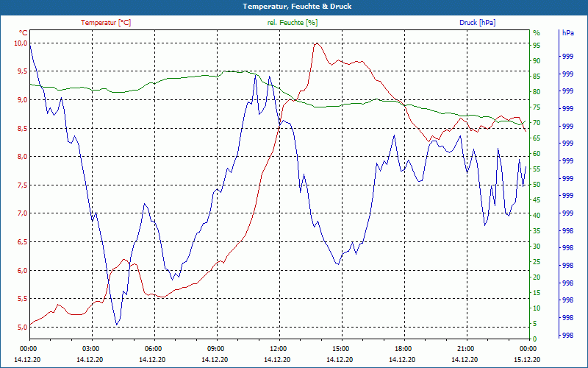This screenshot has width=588, height=368.
Task: Click the 6,5 temperature axis value
Action: [22, 242]
